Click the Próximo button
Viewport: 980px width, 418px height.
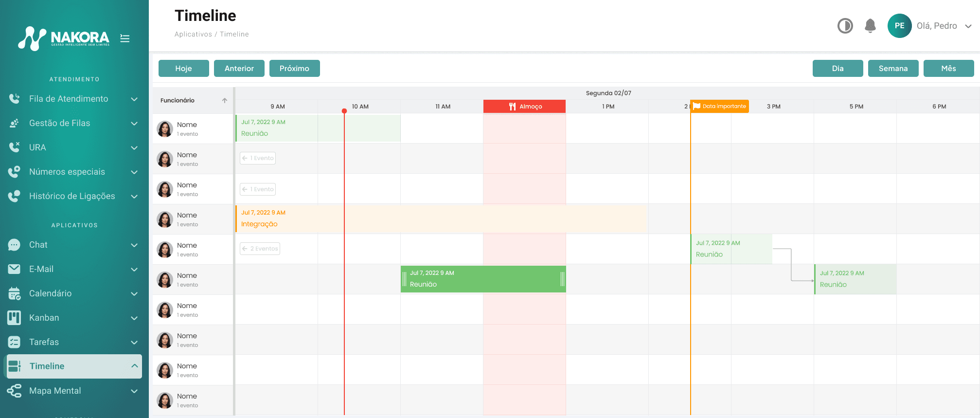click(295, 68)
